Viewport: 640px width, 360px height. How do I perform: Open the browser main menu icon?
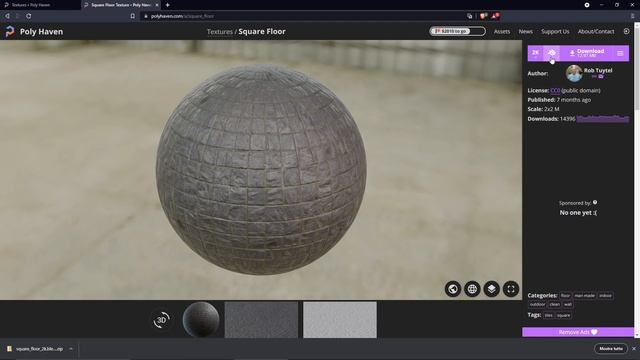click(632, 16)
